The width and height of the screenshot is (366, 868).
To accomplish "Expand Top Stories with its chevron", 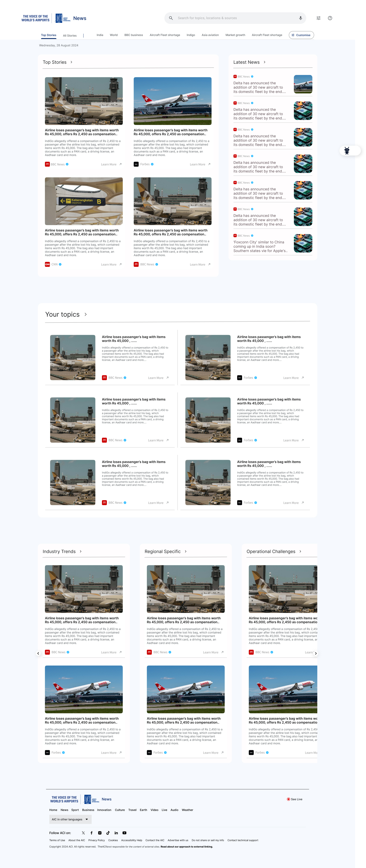I will tap(72, 62).
